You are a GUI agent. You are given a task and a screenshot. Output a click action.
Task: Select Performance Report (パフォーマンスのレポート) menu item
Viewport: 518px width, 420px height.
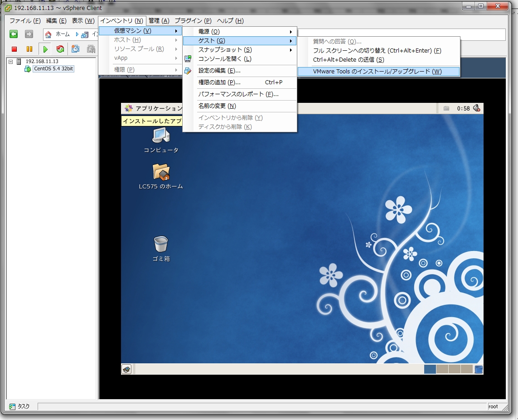pos(240,94)
